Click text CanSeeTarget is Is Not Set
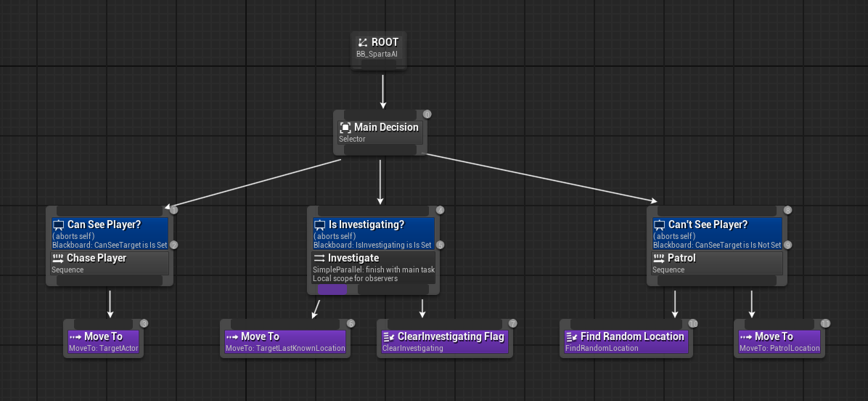This screenshot has width=868, height=401. 738,245
